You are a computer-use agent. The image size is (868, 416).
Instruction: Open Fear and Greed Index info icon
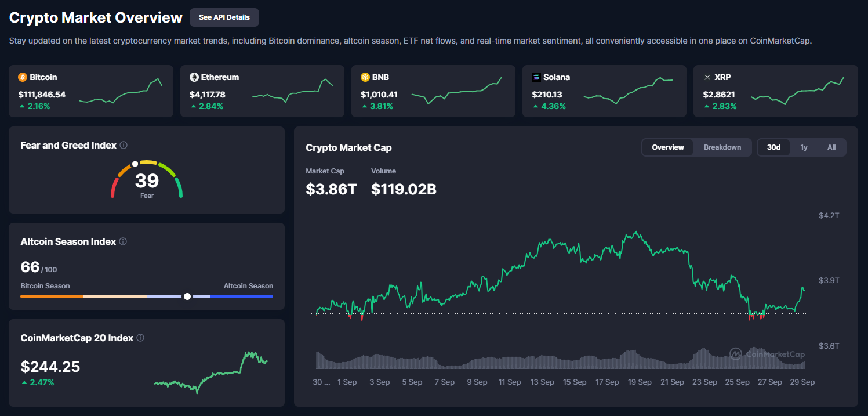click(124, 145)
